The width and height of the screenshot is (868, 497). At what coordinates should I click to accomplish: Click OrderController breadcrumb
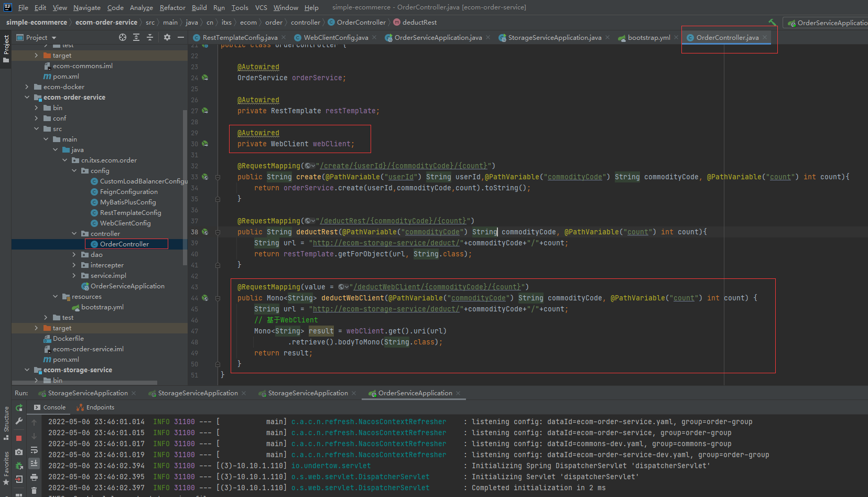tap(361, 23)
